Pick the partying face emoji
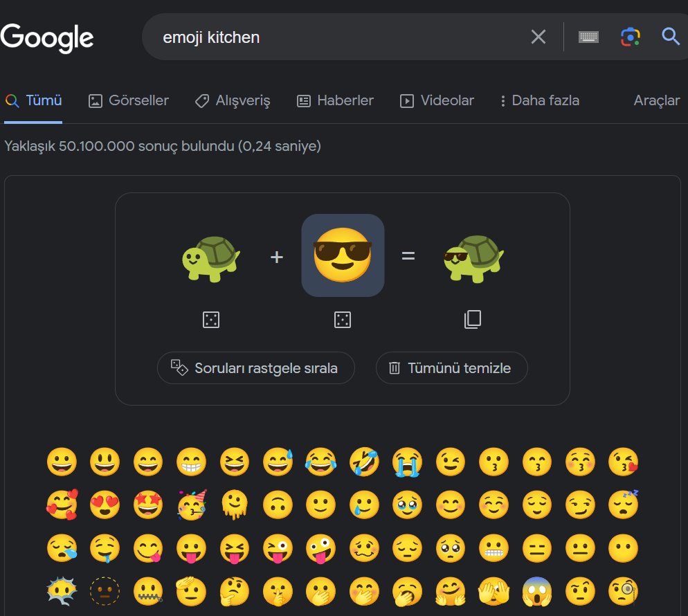The image size is (688, 616). coord(192,505)
